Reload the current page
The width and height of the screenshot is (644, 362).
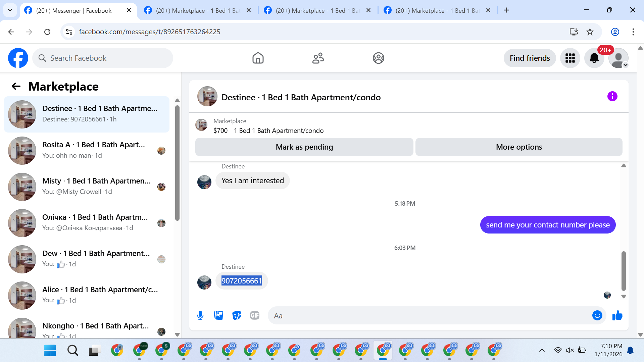47,32
